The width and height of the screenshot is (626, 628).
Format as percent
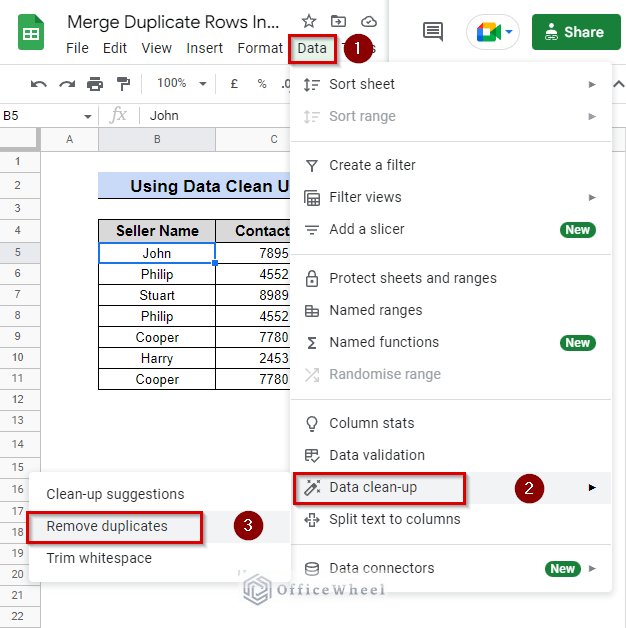pyautogui.click(x=262, y=84)
